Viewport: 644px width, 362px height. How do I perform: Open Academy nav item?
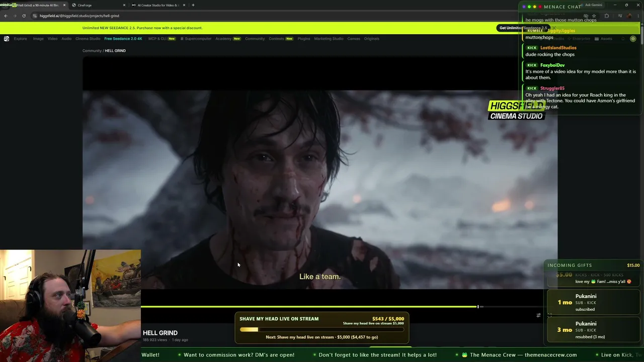tap(228, 39)
